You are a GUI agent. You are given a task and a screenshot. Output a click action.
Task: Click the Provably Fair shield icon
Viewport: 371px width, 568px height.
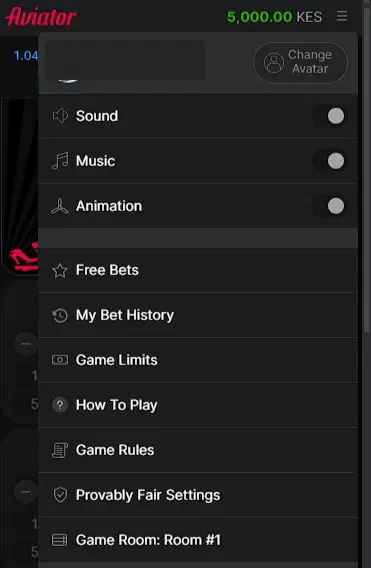click(x=60, y=495)
